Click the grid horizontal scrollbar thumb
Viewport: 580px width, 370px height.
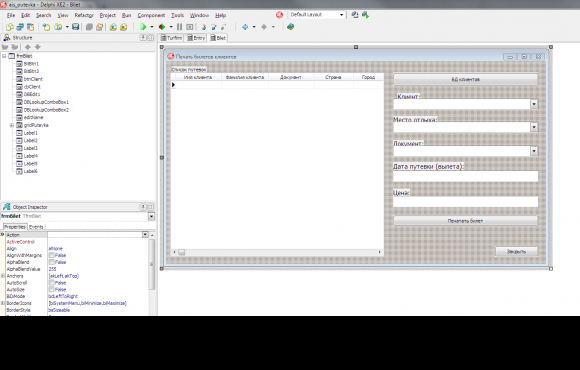tap(182, 252)
